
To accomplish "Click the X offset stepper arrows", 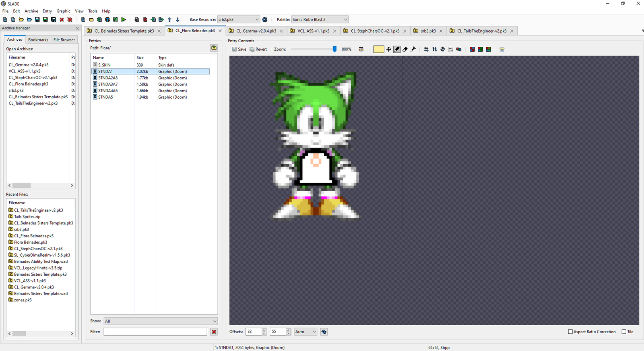I will click(264, 332).
